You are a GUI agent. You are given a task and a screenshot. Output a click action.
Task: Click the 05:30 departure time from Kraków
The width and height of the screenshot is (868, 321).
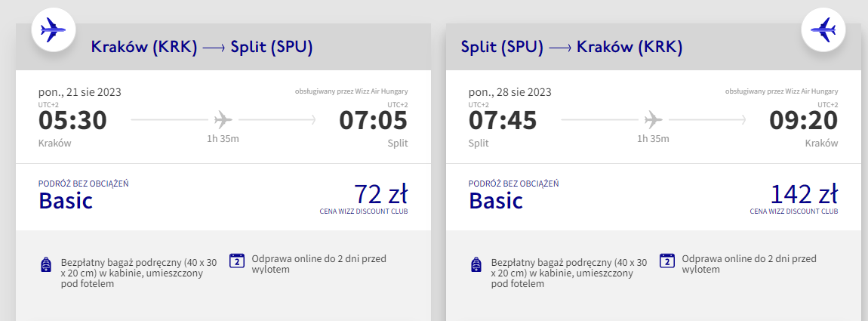tap(72, 120)
